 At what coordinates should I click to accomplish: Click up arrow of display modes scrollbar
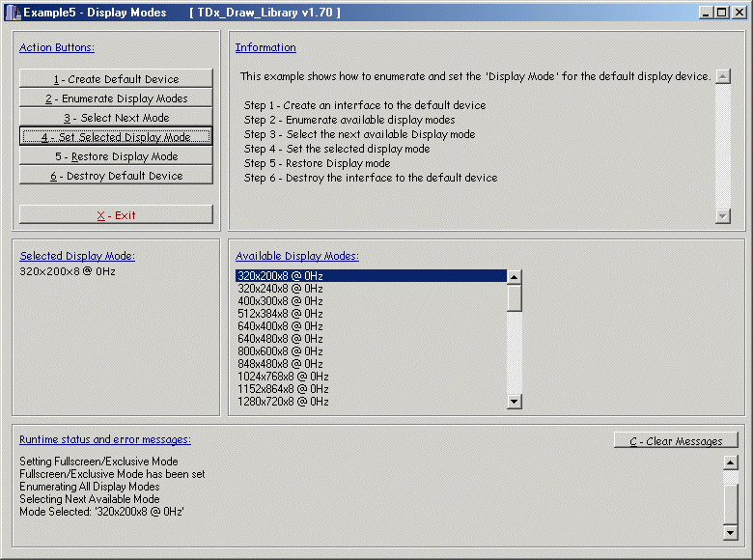pyautogui.click(x=515, y=277)
